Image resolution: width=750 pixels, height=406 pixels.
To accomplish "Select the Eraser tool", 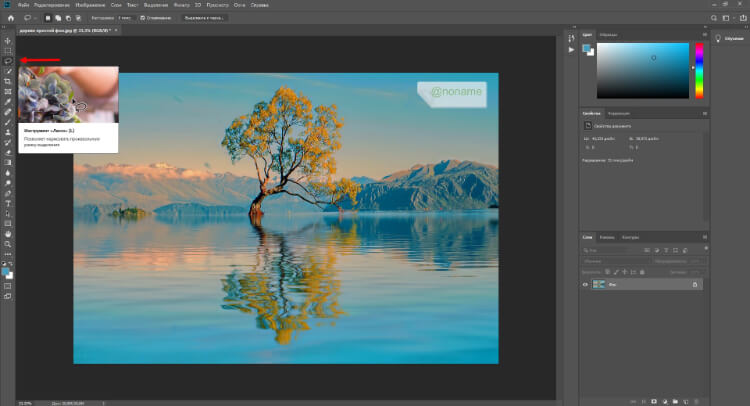I will (8, 153).
